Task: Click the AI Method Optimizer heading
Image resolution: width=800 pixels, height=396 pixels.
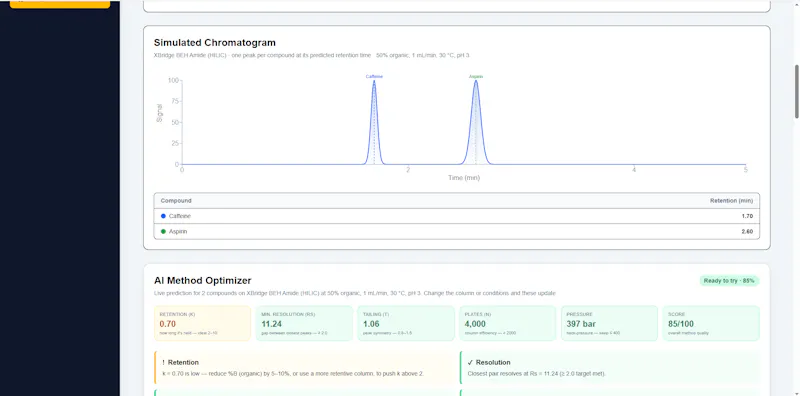Action: click(x=203, y=281)
